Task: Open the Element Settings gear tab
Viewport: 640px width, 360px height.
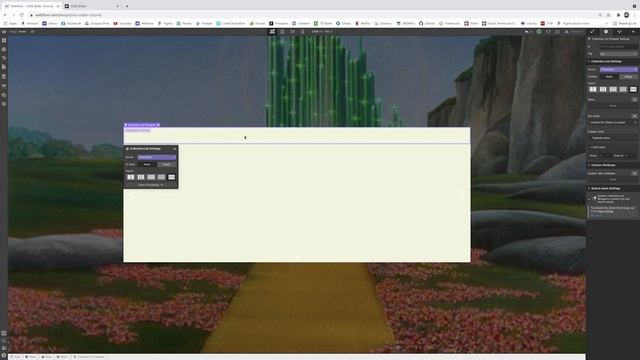Action: [606, 31]
